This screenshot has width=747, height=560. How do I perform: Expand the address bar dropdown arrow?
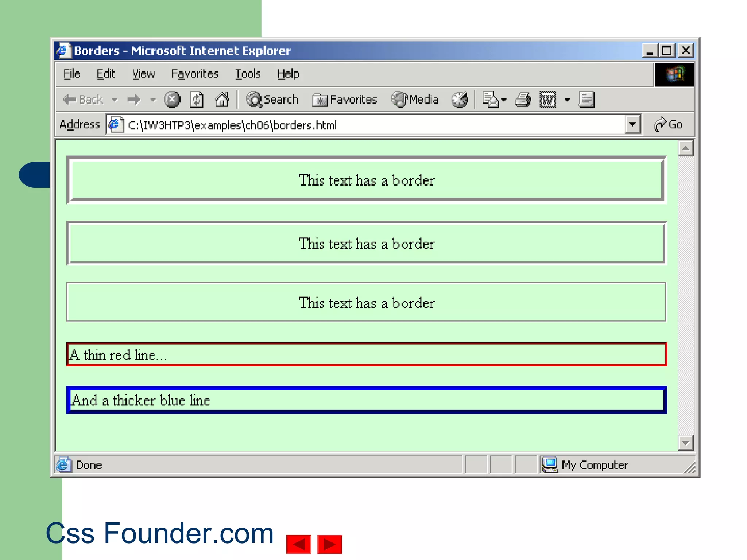(632, 125)
